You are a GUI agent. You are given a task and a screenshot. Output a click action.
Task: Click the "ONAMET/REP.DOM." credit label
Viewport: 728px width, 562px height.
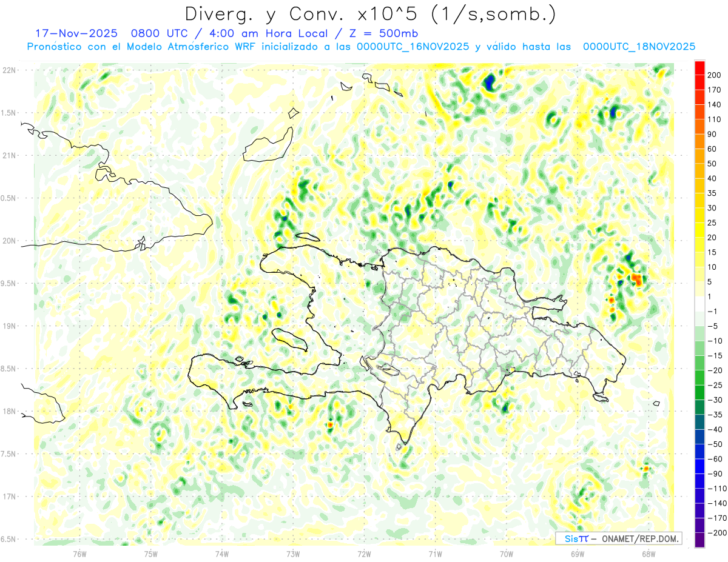tap(641, 538)
